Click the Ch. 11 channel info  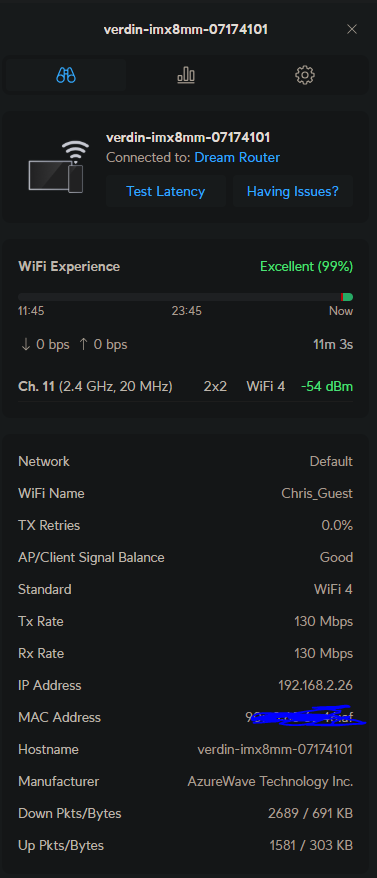click(x=95, y=386)
